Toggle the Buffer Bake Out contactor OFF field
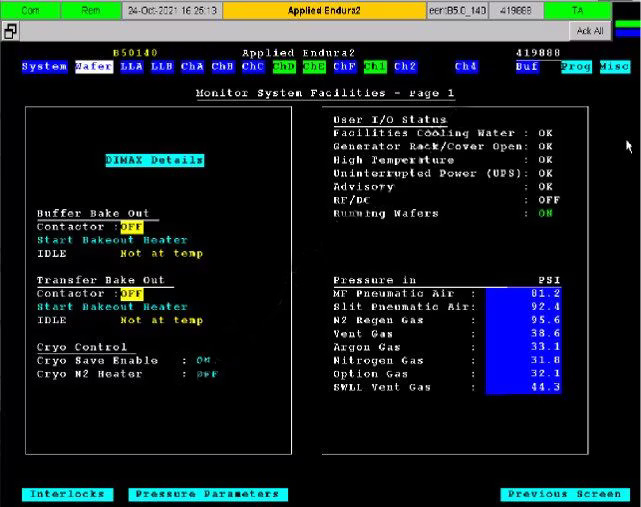Viewport: 641px width, 507px height. click(132, 227)
